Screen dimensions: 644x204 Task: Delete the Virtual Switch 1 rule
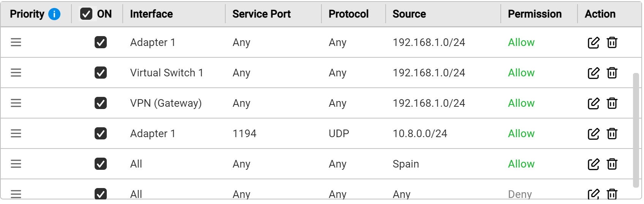click(612, 73)
